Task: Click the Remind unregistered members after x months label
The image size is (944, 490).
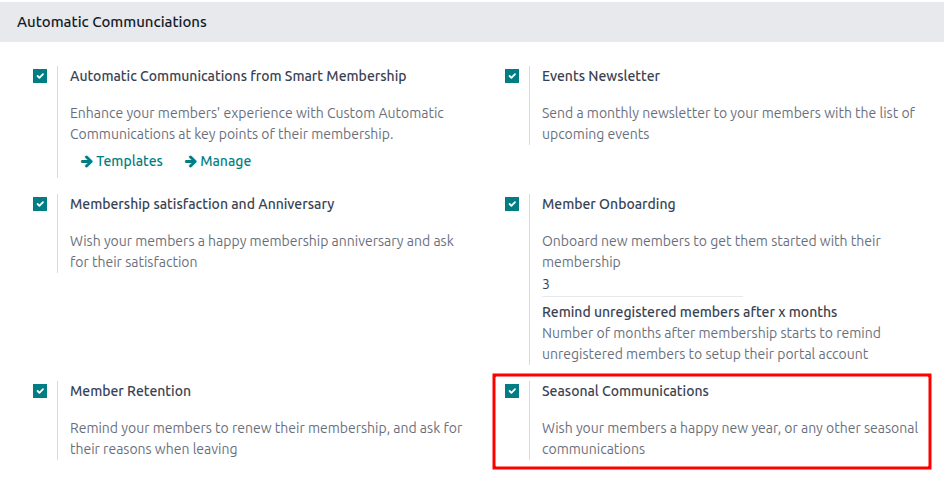Action: point(689,312)
